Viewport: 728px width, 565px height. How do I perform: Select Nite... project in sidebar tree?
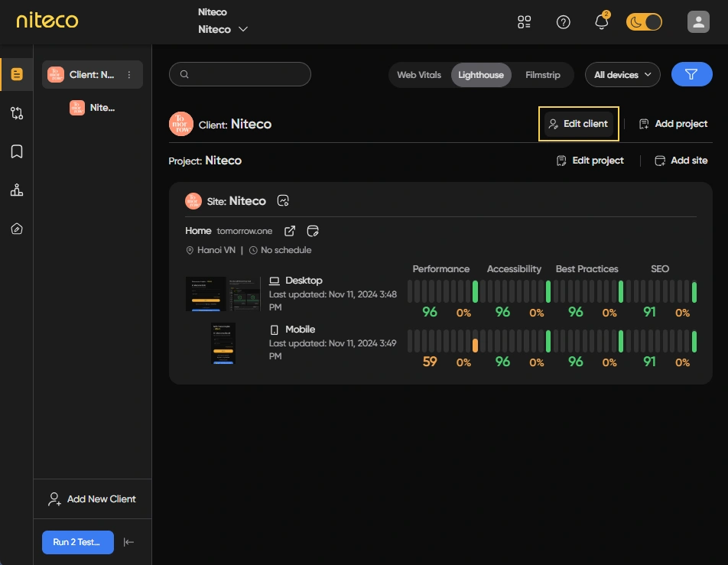tap(93, 108)
